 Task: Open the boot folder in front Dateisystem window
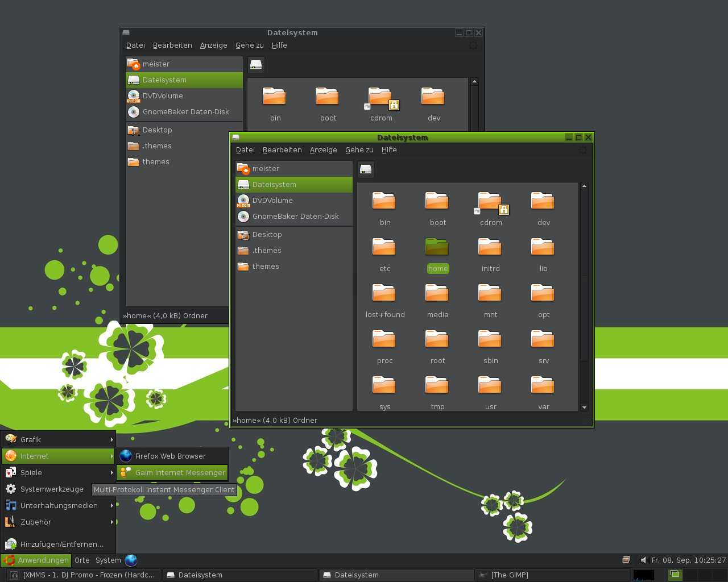pos(437,201)
